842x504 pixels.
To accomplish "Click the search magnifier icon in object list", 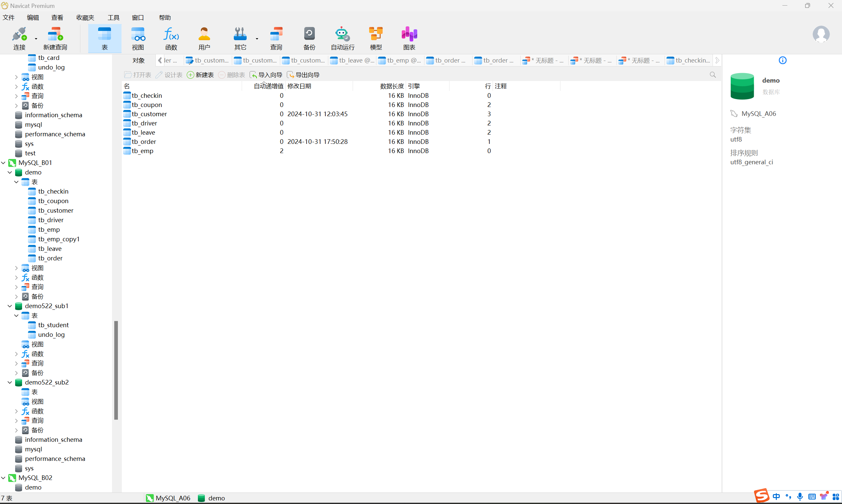I will 713,75.
